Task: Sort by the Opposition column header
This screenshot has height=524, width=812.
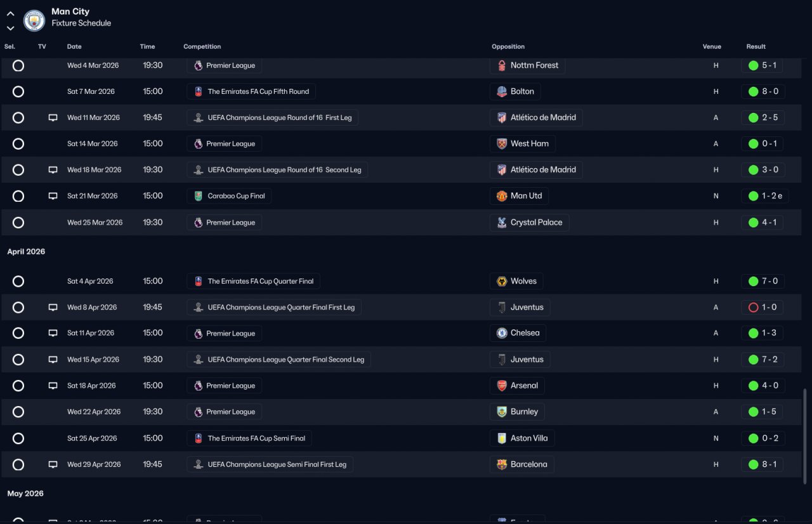Action: [508, 46]
